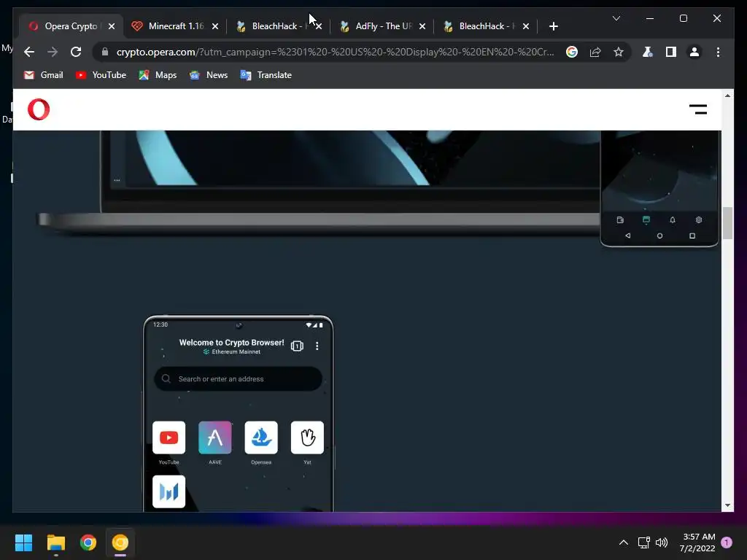Open Chrome three-dot menu
Viewport: 747px width, 560px height.
718,52
